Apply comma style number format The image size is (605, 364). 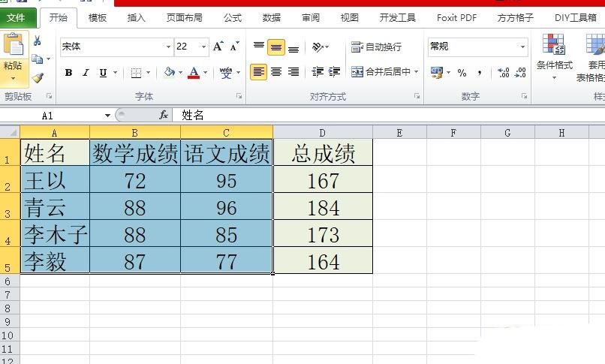coord(479,73)
